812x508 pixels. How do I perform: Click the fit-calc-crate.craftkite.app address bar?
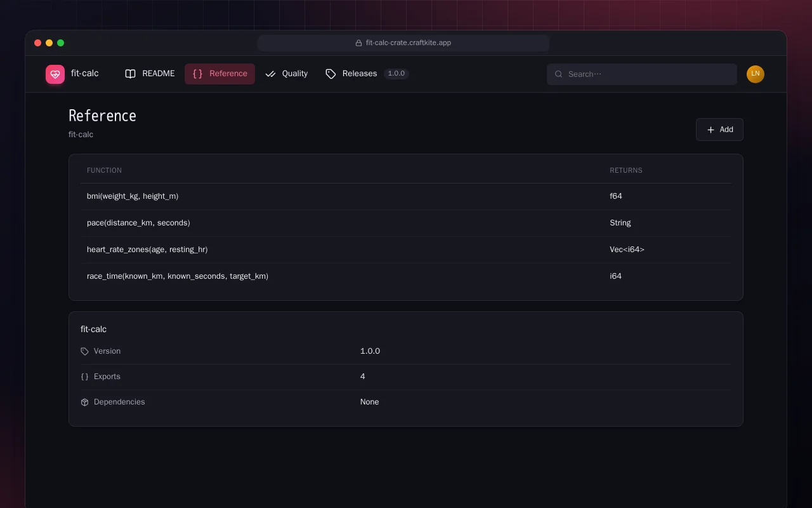click(x=403, y=43)
